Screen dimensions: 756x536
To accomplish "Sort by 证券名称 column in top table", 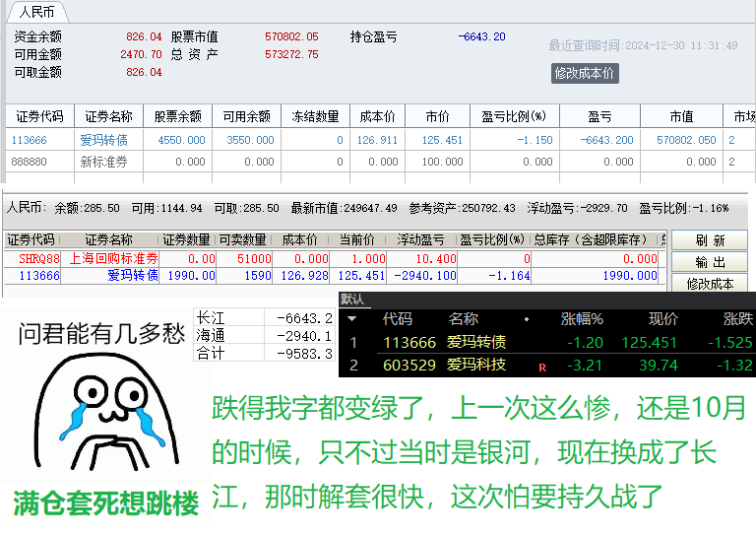I will [x=108, y=116].
